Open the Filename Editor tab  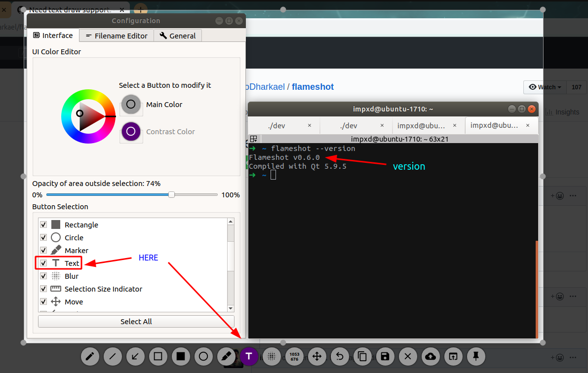tap(117, 36)
